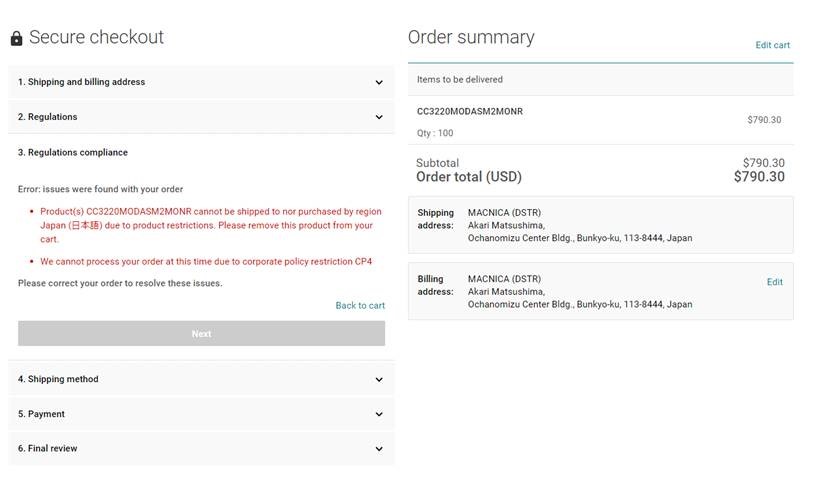The width and height of the screenshot is (833, 478).
Task: Expand the Regulations section chevron
Action: pyautogui.click(x=379, y=117)
